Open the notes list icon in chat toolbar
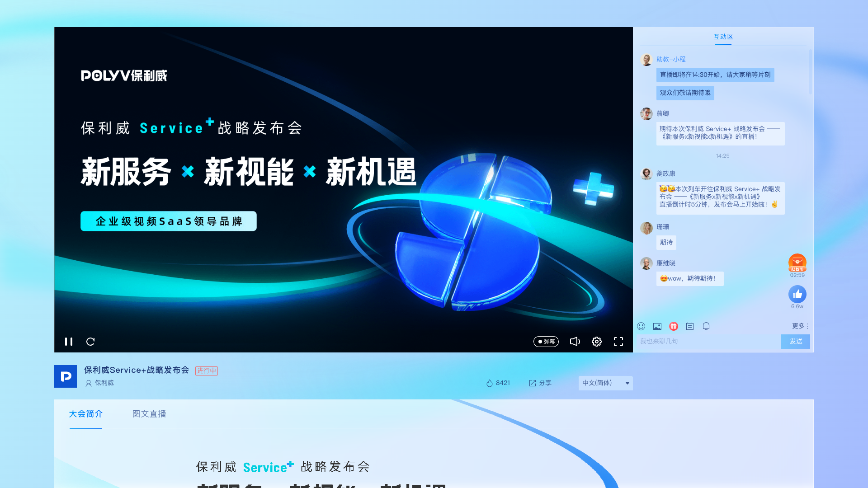This screenshot has height=488, width=868. (690, 326)
